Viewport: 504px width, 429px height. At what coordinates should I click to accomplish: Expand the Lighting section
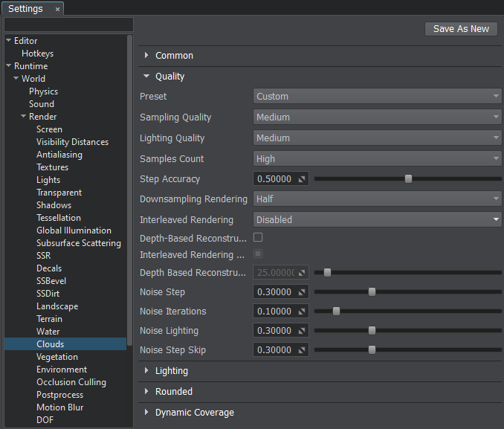[x=171, y=371]
